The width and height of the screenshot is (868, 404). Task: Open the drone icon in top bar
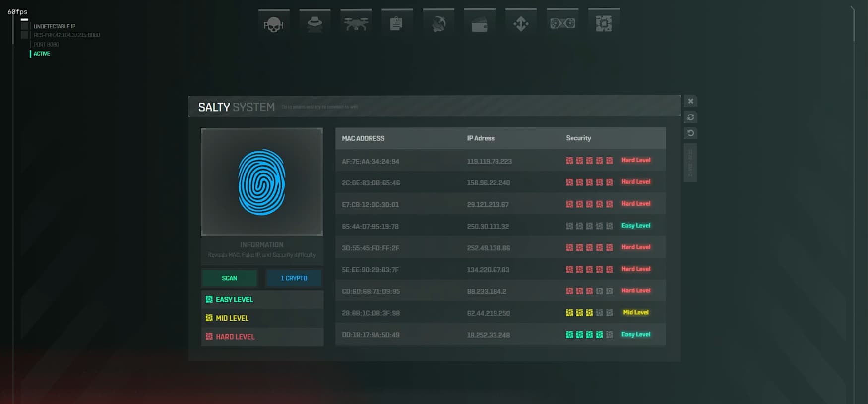click(x=356, y=23)
